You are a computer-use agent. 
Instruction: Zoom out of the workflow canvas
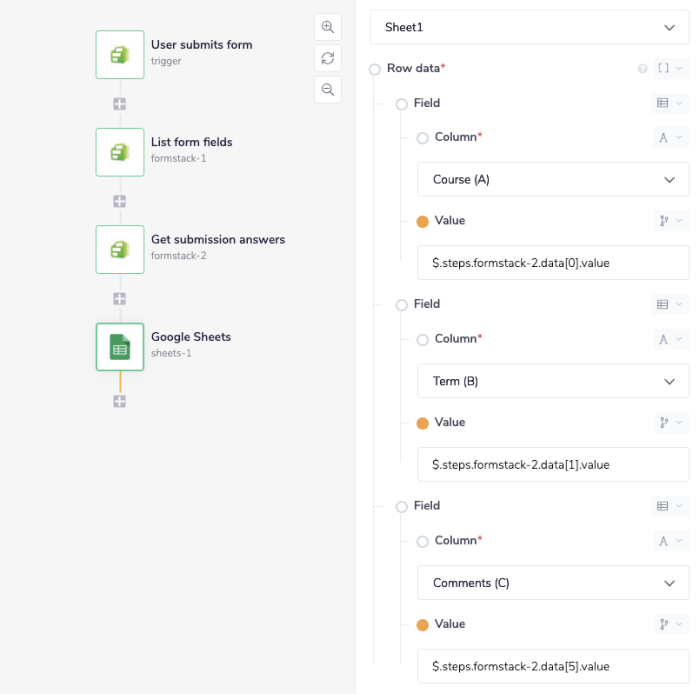coord(327,89)
